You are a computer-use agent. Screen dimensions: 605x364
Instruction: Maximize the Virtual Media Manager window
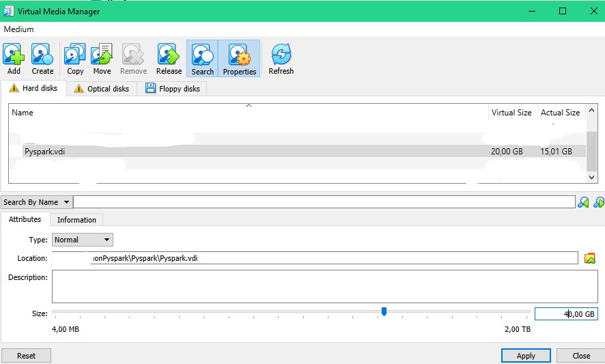563,11
